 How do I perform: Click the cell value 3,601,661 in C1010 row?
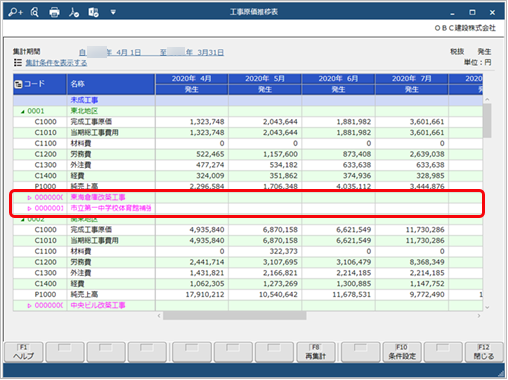click(x=427, y=133)
